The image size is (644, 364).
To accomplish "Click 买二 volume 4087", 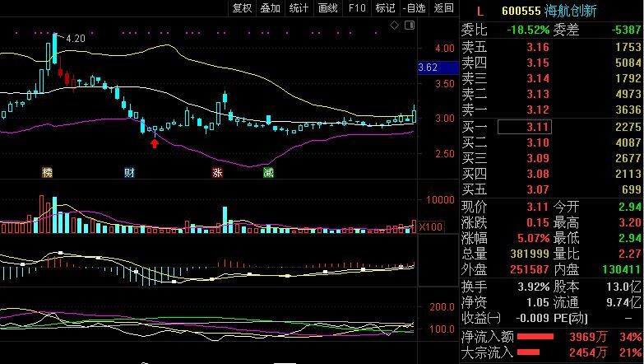I will 628,142.
